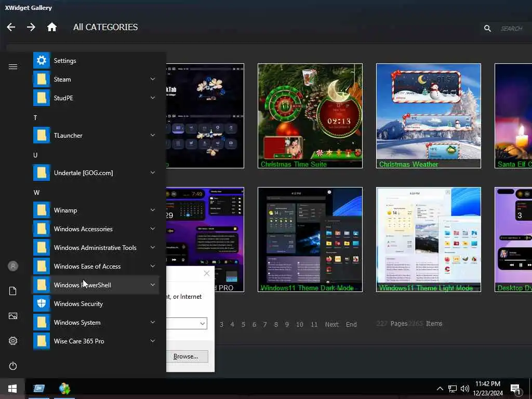
Task: Expand Windows Accessories chevron
Action: [x=153, y=229]
